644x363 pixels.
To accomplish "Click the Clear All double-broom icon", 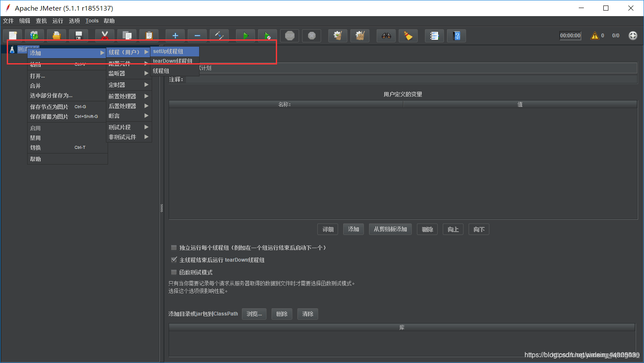I will point(360,36).
